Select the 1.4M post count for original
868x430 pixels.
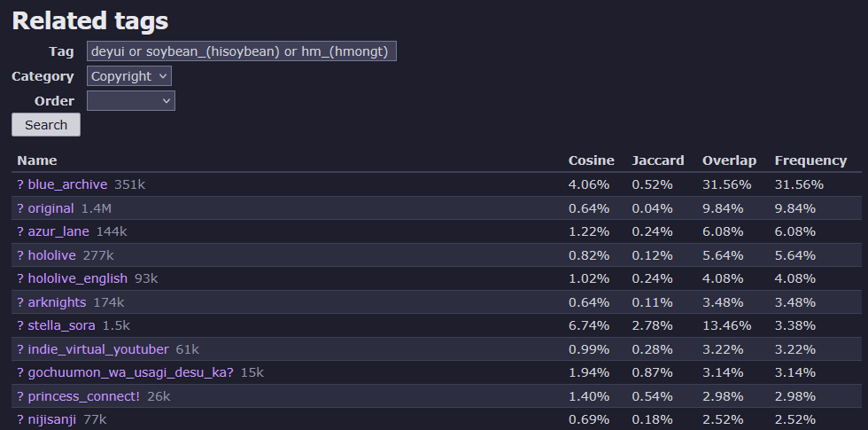pos(97,208)
